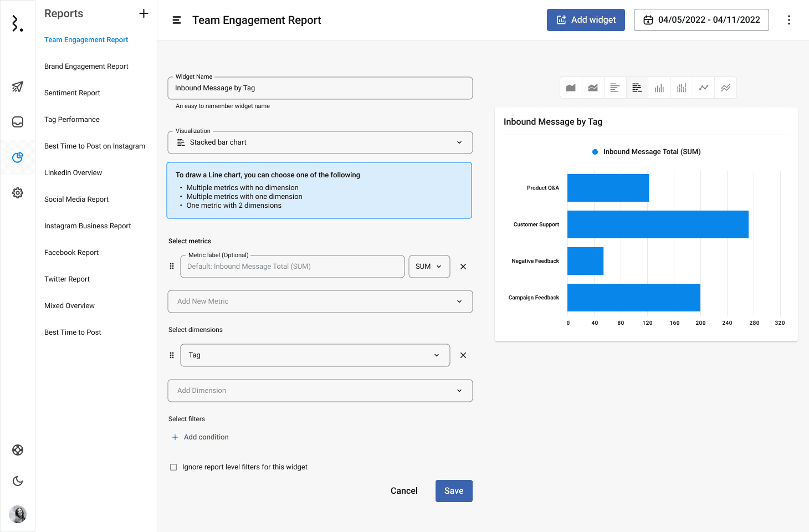Click the Widget Name input field

[x=320, y=88]
